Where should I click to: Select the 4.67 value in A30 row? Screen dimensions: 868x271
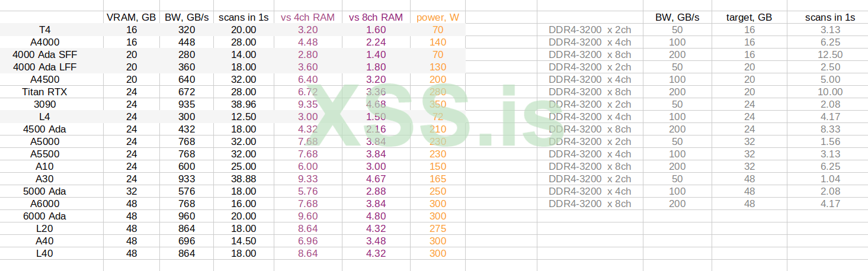pos(376,179)
